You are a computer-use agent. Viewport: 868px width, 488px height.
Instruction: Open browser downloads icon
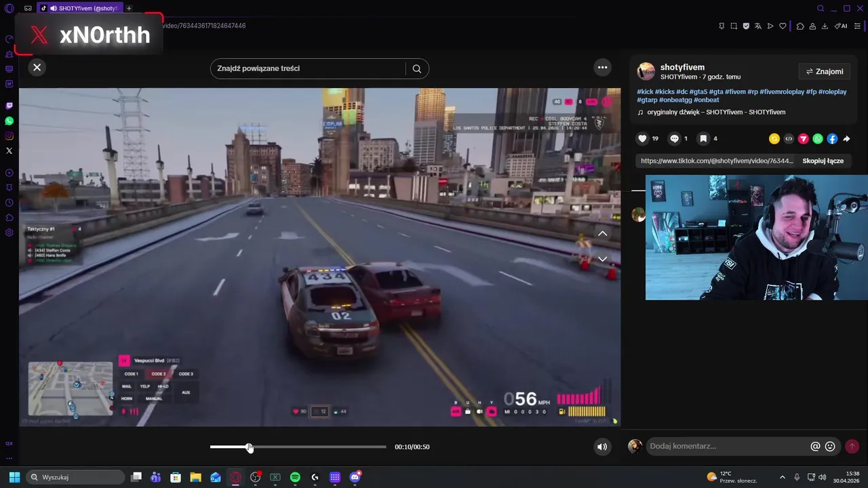tap(825, 26)
